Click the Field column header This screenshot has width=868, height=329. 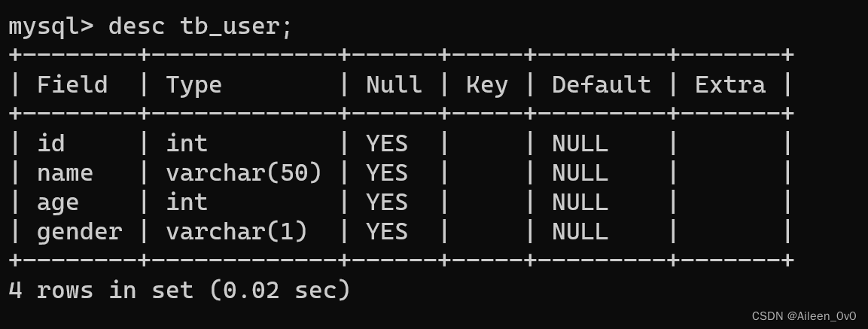[x=72, y=84]
